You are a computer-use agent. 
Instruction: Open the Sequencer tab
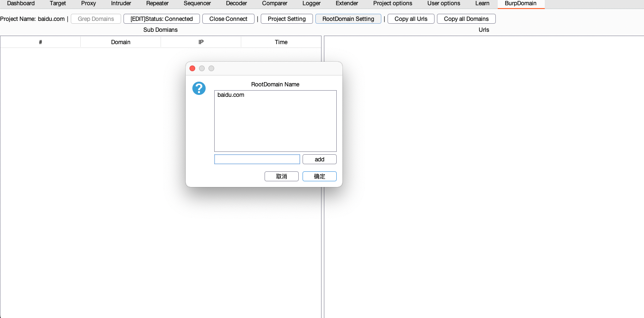197,3
